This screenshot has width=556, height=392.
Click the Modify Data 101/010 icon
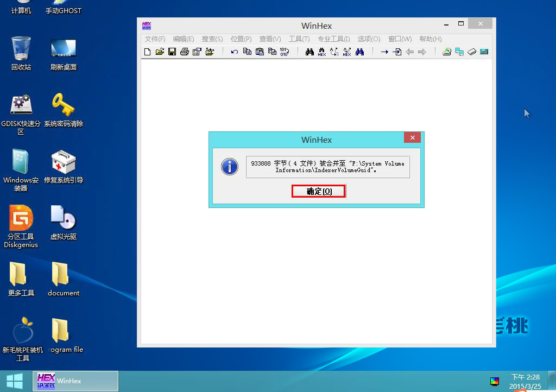pyautogui.click(x=285, y=52)
